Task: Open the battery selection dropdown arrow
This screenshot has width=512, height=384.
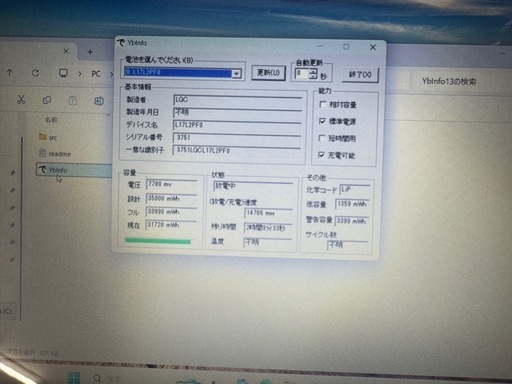Action: (236, 74)
